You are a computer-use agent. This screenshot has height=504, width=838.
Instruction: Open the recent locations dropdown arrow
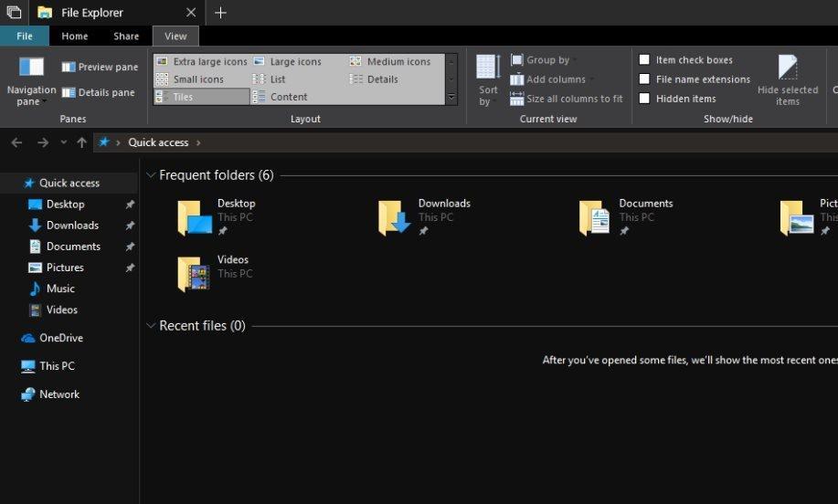64,142
